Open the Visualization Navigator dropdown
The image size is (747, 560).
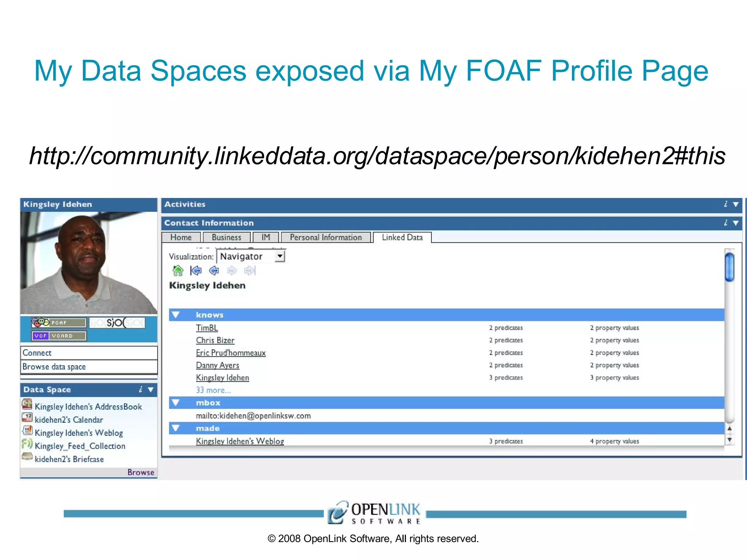pyautogui.click(x=251, y=256)
